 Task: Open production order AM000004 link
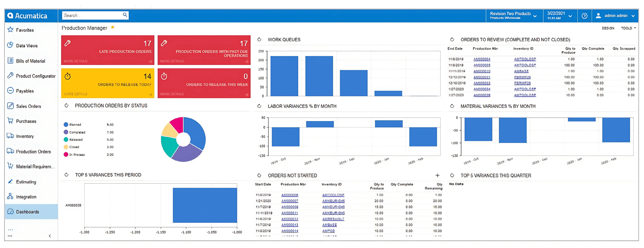(x=481, y=59)
